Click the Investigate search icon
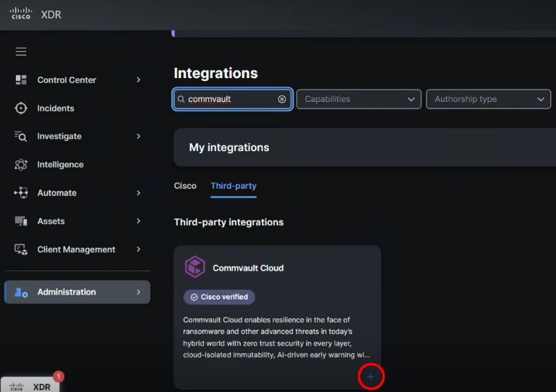 [x=20, y=136]
